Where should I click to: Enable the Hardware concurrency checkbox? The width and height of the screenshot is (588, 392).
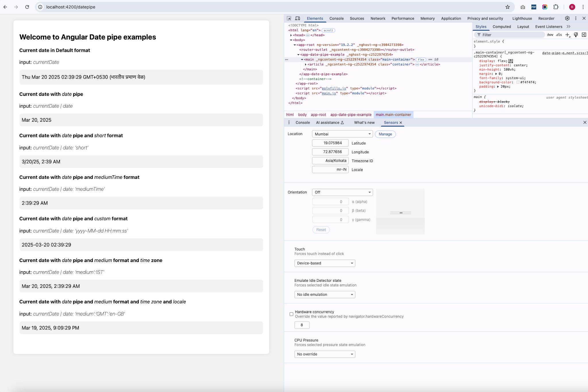point(291,314)
